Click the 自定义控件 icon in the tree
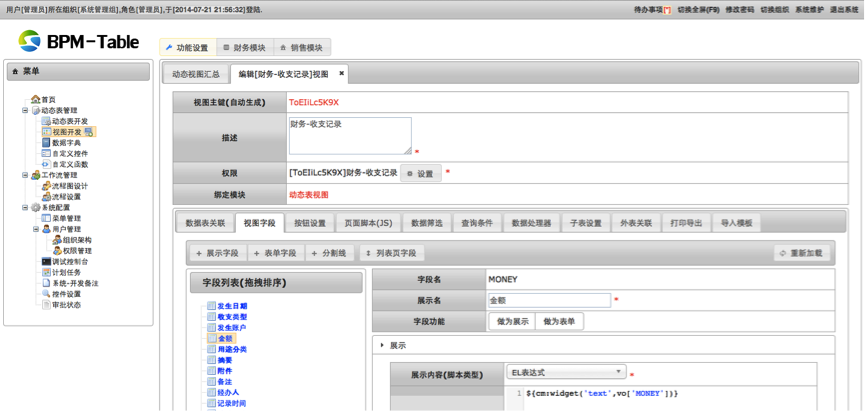Viewport: 865px width, 411px height. pyautogui.click(x=46, y=153)
